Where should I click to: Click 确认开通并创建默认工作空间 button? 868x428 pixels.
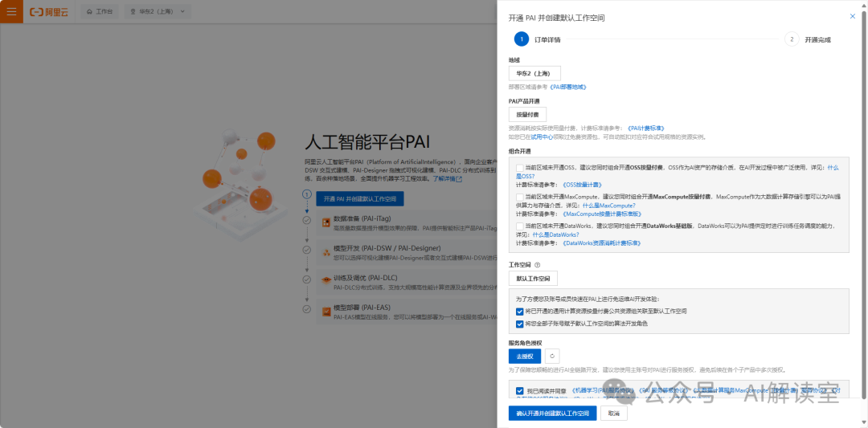pos(552,413)
